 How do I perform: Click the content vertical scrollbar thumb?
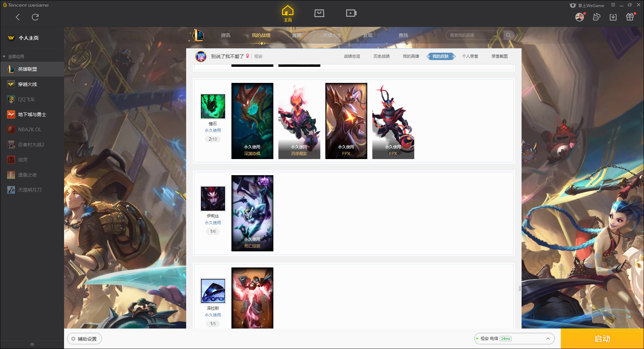[520, 288]
